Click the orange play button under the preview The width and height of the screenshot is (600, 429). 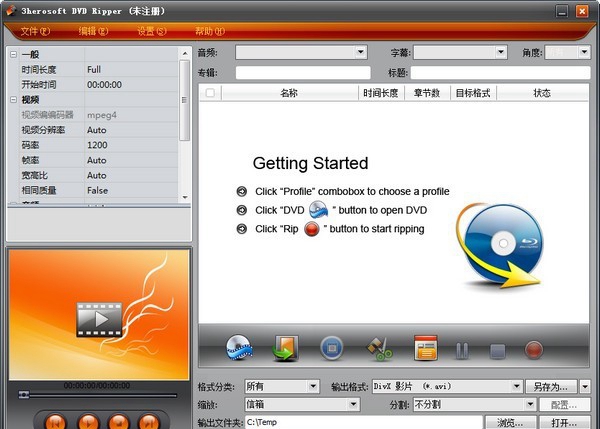tap(88, 422)
